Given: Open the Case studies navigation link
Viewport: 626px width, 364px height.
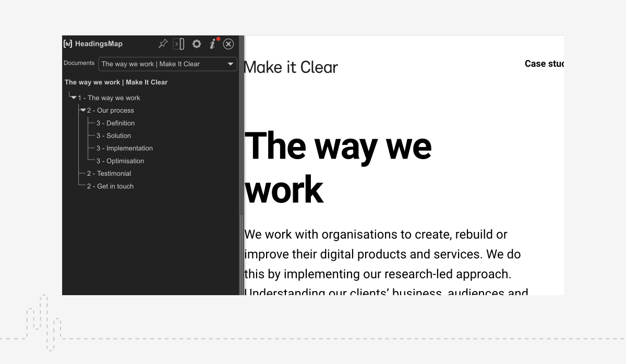Looking at the screenshot, I should [x=544, y=64].
